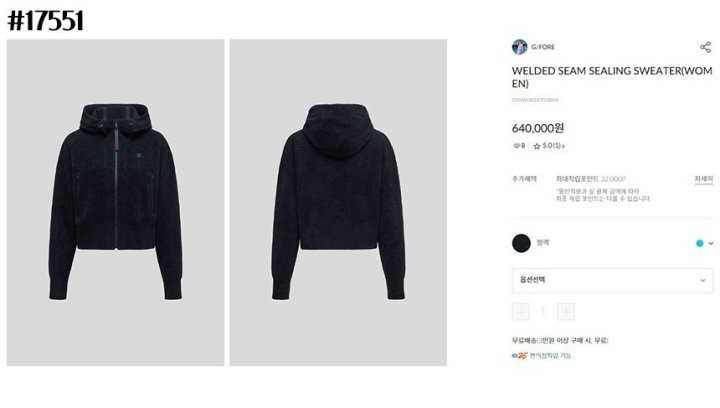Image resolution: width=720 pixels, height=408 pixels.
Task: Open the option select dropdown
Action: point(613,280)
